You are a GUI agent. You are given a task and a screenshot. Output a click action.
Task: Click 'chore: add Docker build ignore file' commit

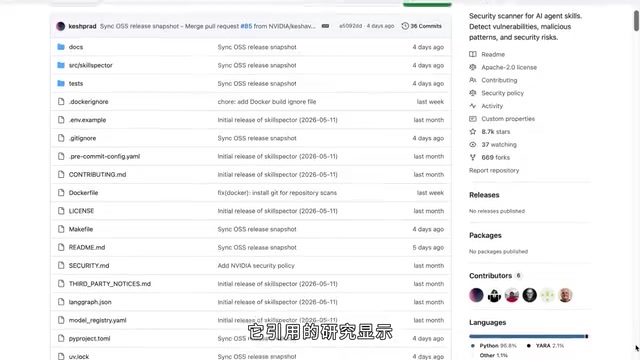tap(267, 102)
